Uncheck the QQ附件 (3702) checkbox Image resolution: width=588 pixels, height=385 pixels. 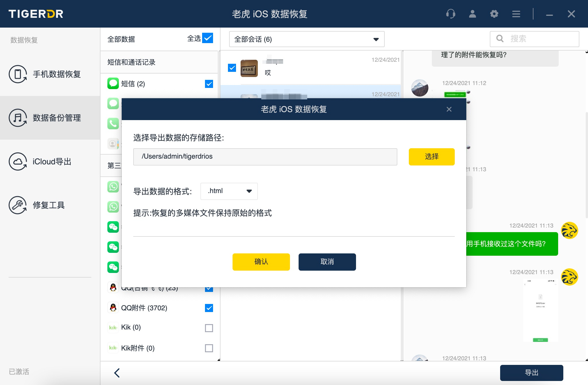pos(209,308)
